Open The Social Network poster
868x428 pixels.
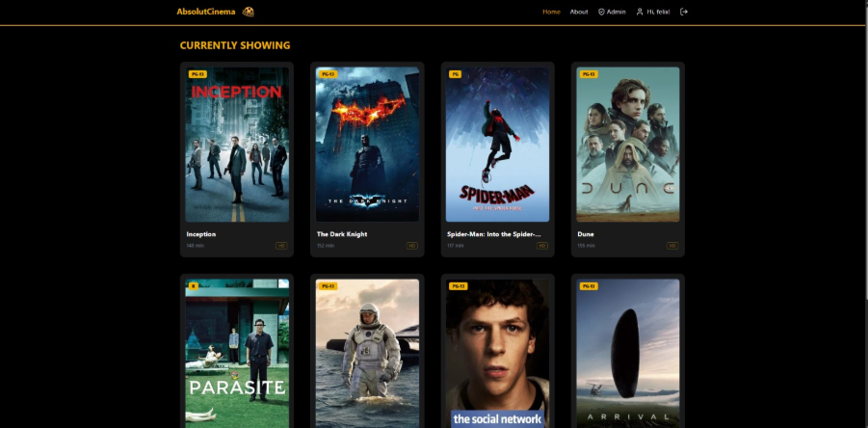coord(498,353)
